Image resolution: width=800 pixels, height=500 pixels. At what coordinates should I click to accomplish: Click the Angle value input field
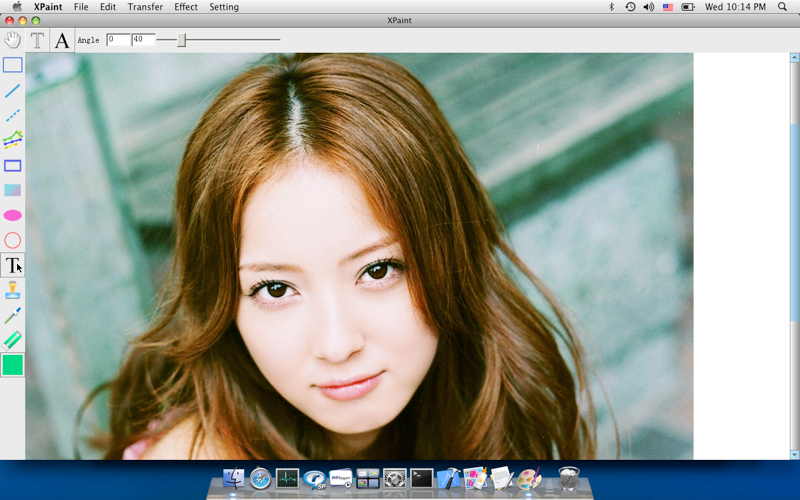point(118,39)
